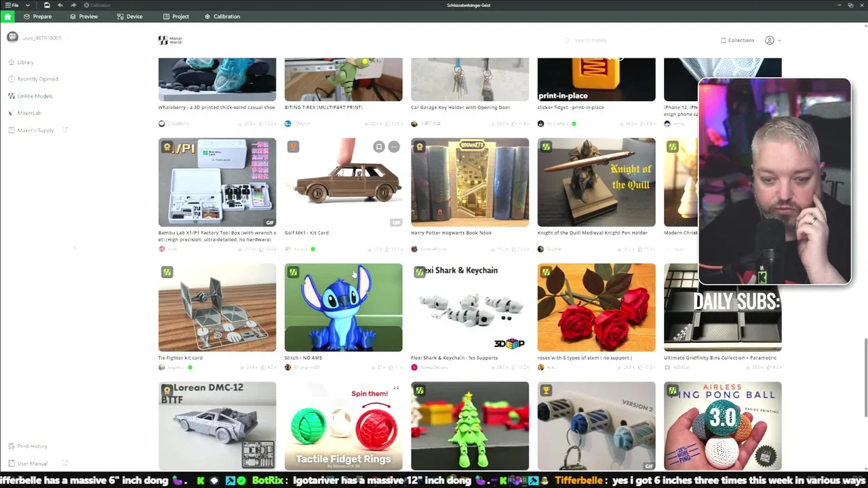
Task: Click the BITING T-REX author avatar
Action: click(288, 124)
